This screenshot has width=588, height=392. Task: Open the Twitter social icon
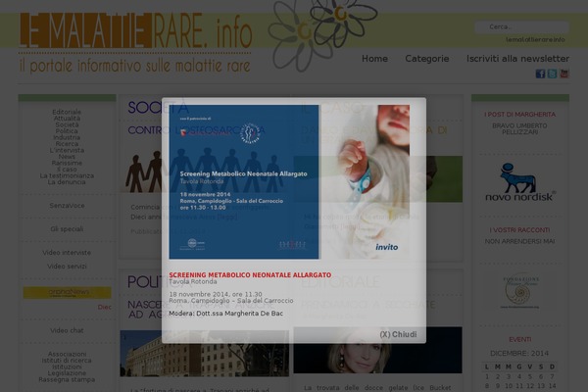point(552,73)
